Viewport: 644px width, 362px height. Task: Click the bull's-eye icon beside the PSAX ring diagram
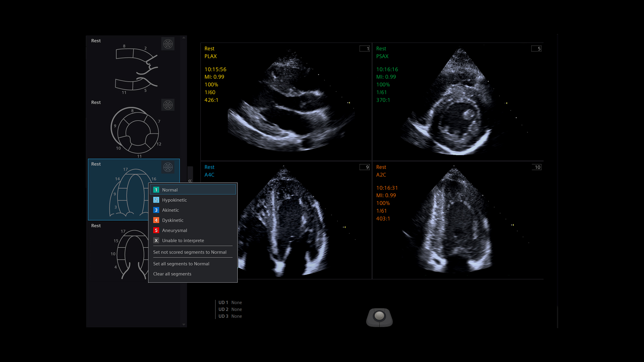coord(167,105)
